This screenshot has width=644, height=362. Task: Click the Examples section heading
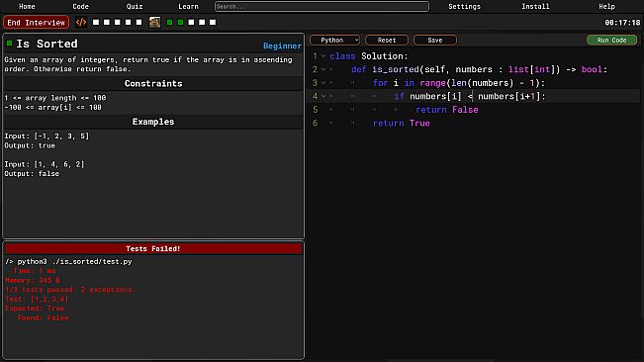[153, 122]
